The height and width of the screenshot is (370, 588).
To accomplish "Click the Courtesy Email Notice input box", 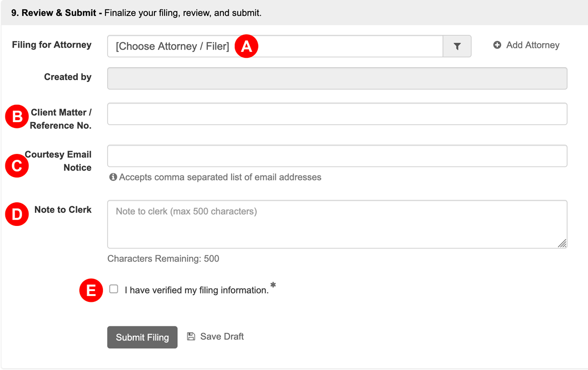I will coord(337,156).
